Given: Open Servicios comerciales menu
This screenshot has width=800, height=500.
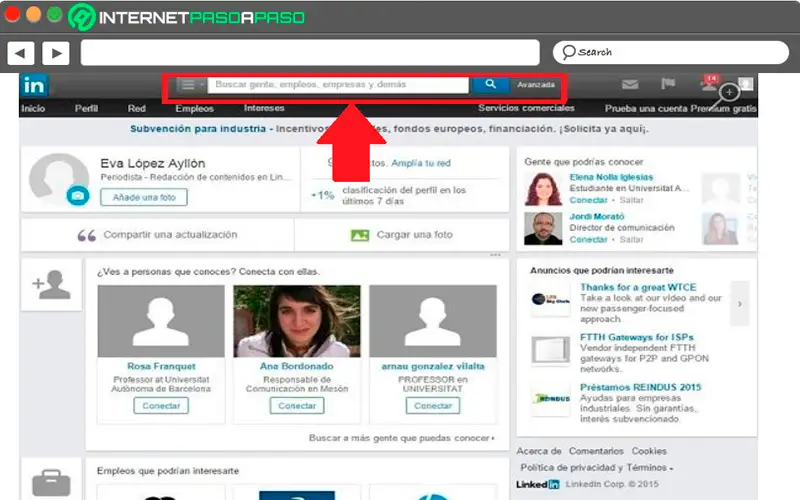Looking at the screenshot, I should tap(526, 108).
